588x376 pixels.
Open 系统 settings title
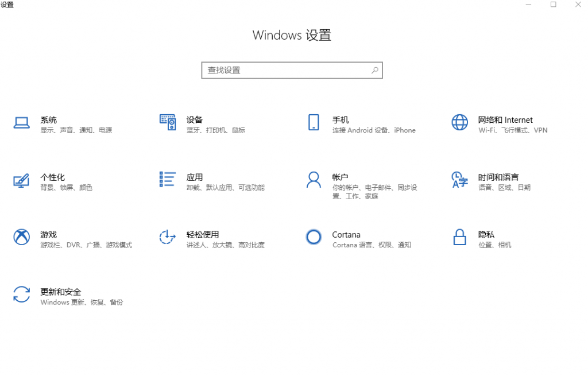[49, 120]
